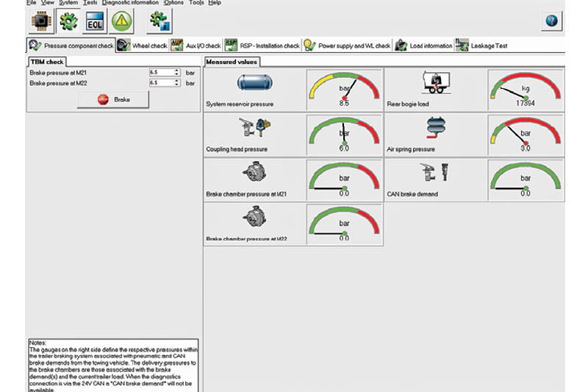Image resolution: width=588 pixels, height=392 pixels.
Task: Increase the brake pressure at M21 value
Action: click(177, 71)
